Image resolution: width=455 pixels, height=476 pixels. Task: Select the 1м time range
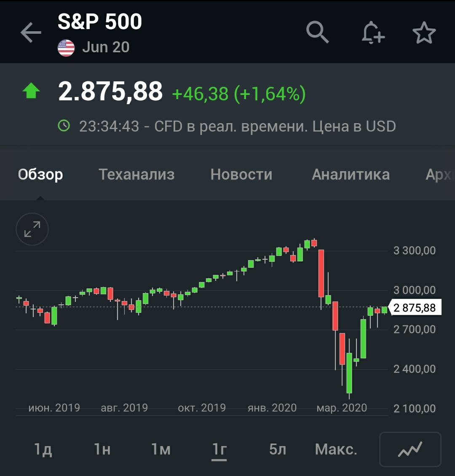[161, 450]
